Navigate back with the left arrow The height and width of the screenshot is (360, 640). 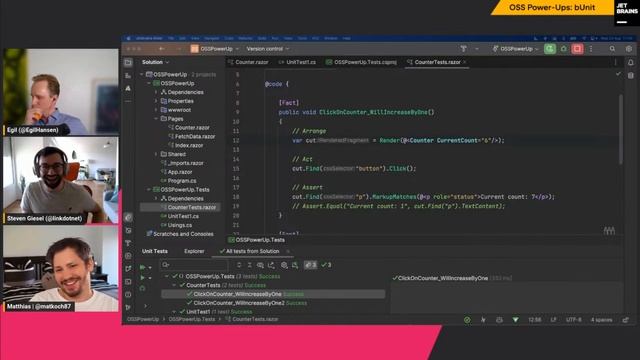tap(162, 49)
